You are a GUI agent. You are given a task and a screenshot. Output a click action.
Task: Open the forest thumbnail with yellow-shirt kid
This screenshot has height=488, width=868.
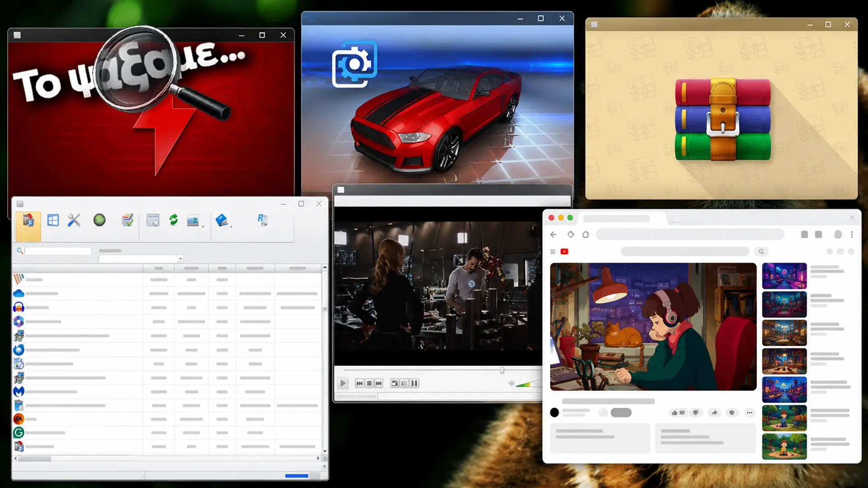pyautogui.click(x=784, y=446)
